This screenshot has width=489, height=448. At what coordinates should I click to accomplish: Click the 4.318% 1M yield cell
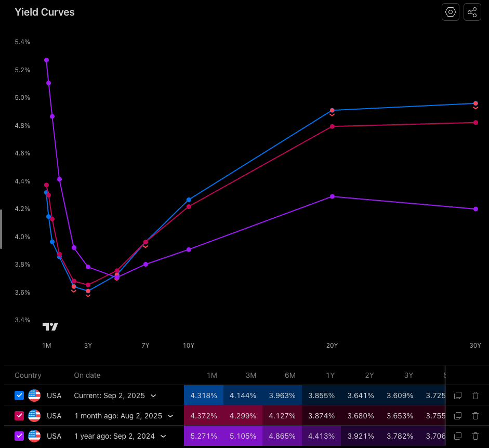point(204,396)
